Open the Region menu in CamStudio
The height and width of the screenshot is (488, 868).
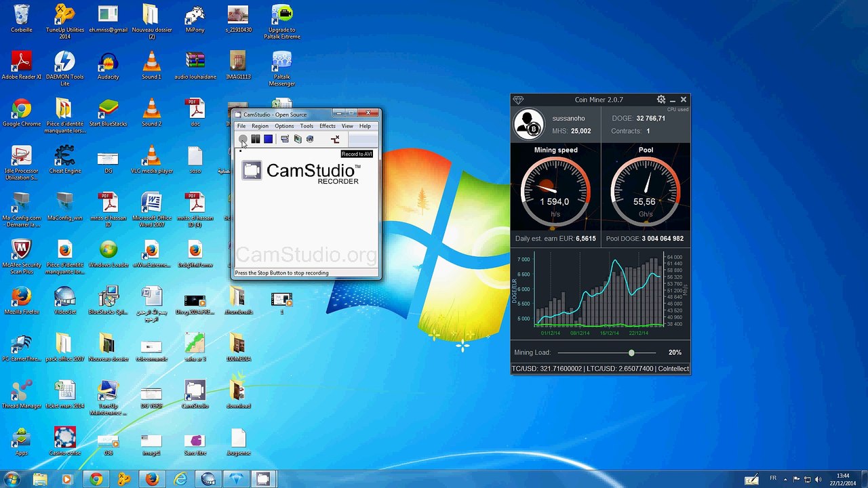(260, 126)
